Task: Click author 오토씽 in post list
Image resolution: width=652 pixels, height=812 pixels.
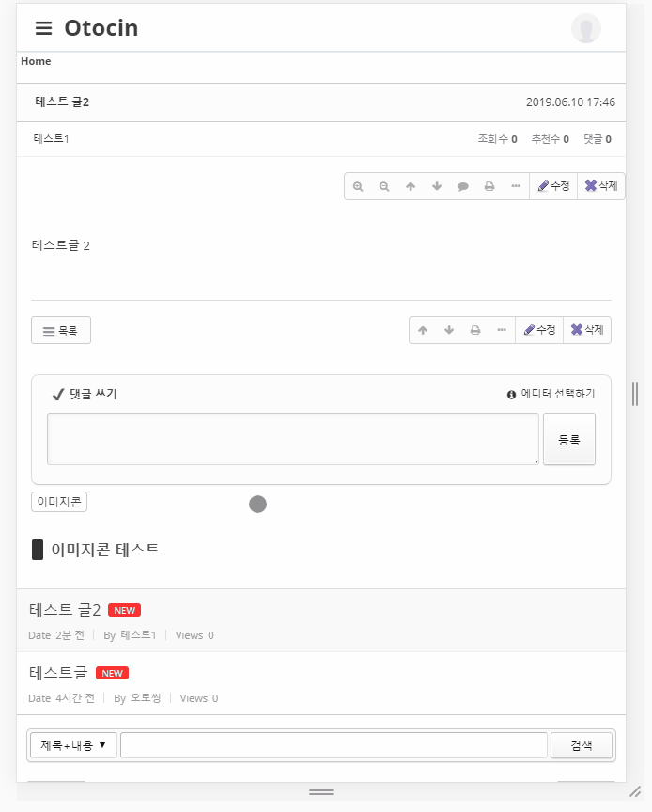Action: pos(146,698)
